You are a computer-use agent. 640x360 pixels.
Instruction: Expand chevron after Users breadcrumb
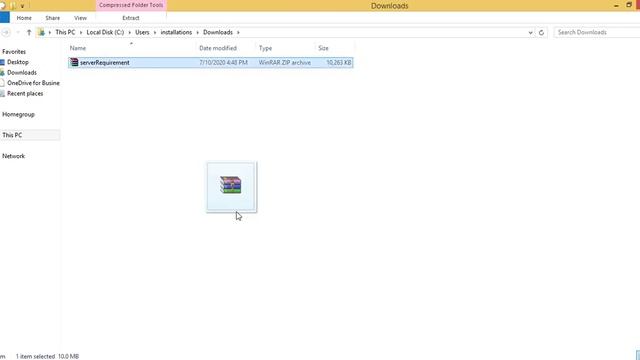[x=155, y=32]
